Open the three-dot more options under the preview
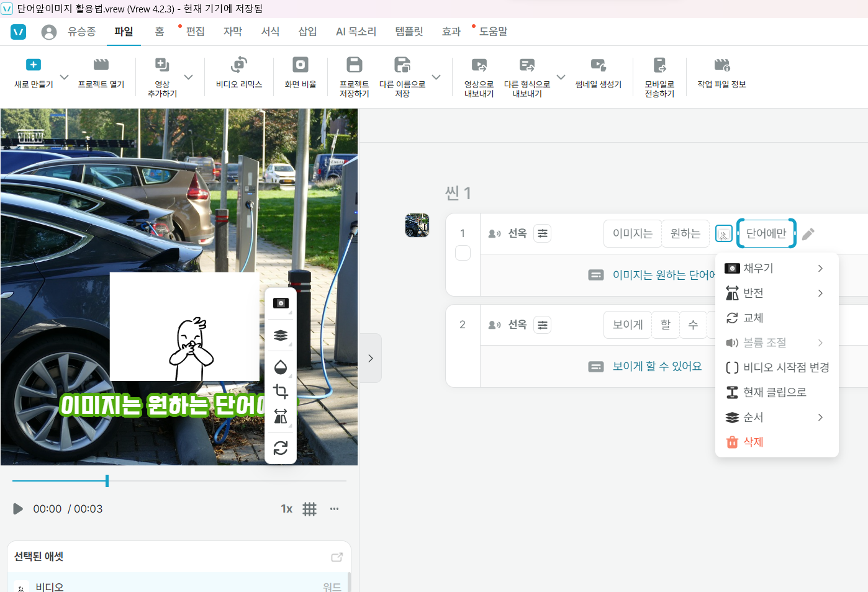868x592 pixels. point(335,509)
